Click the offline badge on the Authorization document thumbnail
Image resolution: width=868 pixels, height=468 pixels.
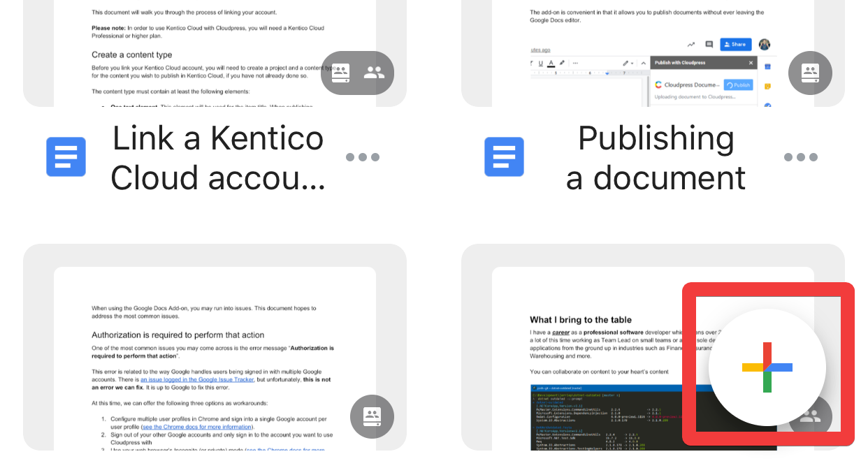click(372, 416)
